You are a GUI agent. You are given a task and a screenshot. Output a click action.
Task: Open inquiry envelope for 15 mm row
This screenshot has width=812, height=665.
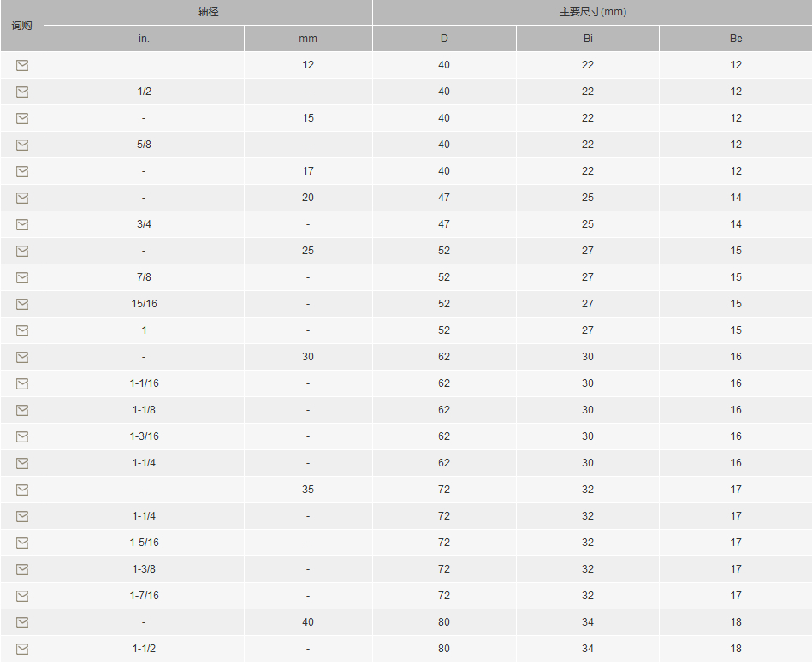22,119
